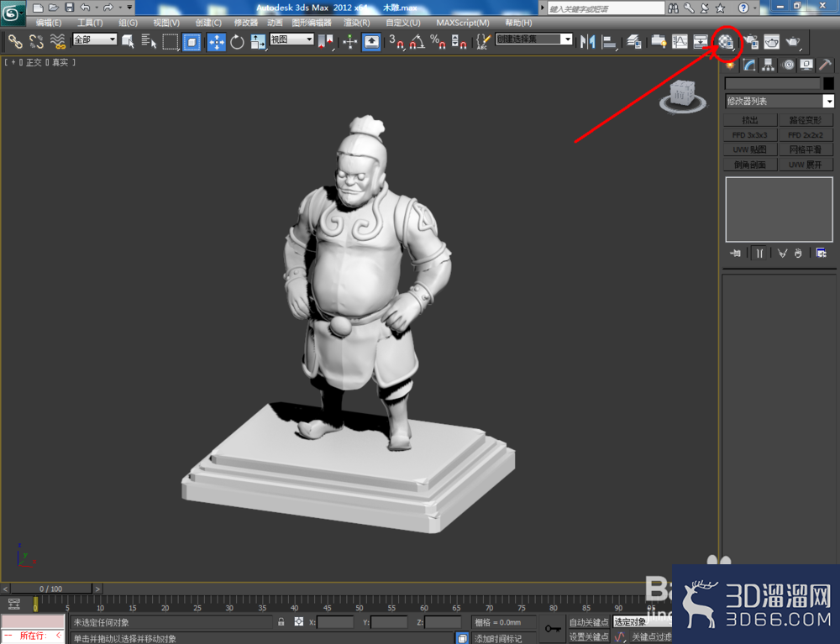The image size is (840, 644).
Task: Click the Select and Manipulate tool
Action: tap(349, 42)
